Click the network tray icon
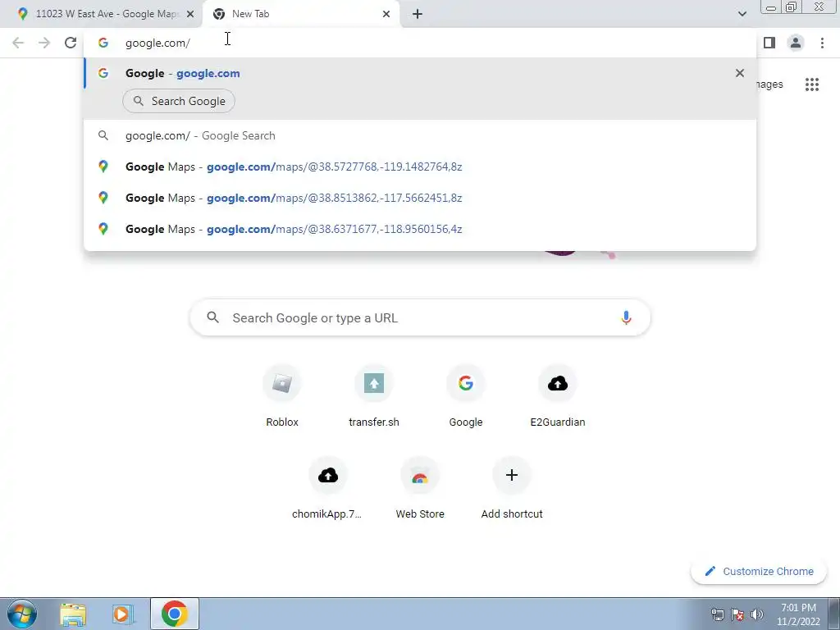The height and width of the screenshot is (630, 840). tap(717, 614)
